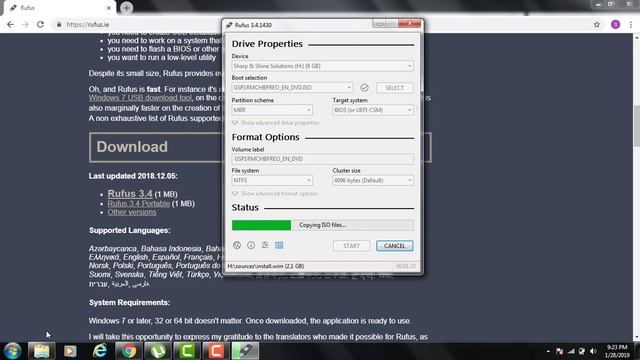Open the Cluster size dropdown

click(x=373, y=180)
